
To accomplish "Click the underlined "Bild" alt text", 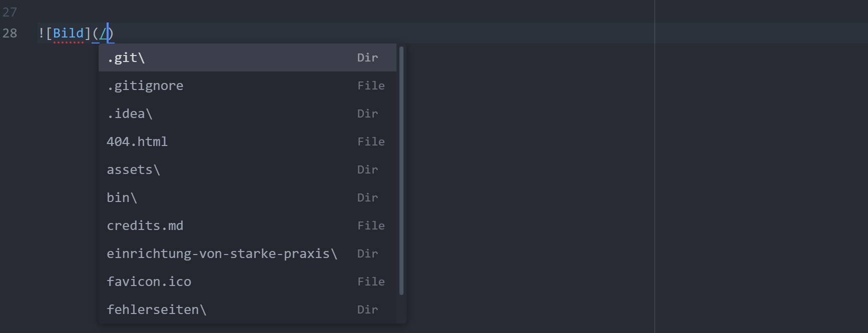I will pyautogui.click(x=68, y=33).
